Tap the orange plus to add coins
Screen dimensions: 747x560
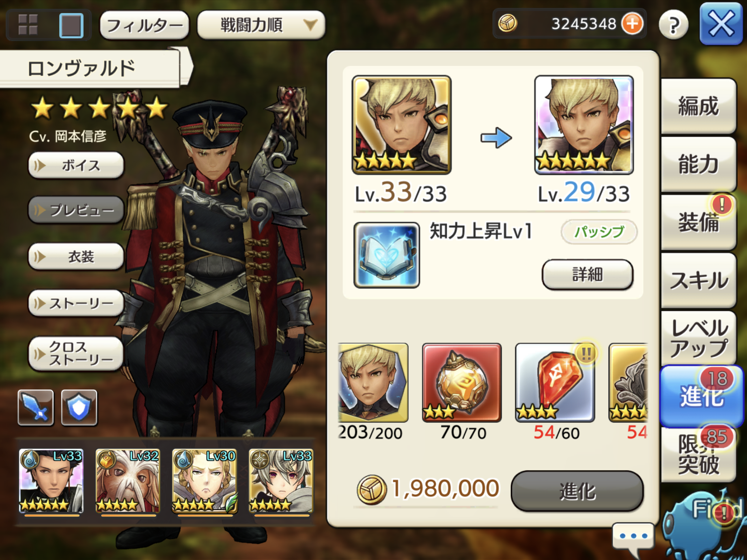click(632, 23)
